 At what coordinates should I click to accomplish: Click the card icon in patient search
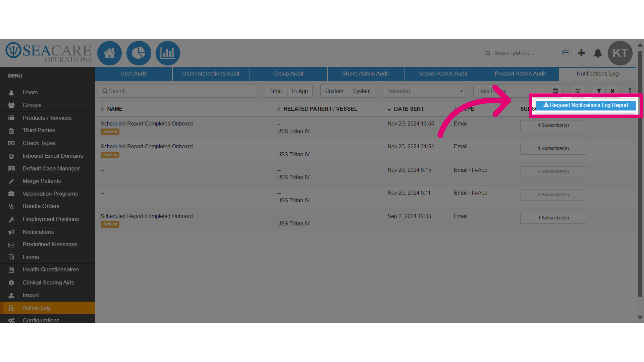click(565, 53)
